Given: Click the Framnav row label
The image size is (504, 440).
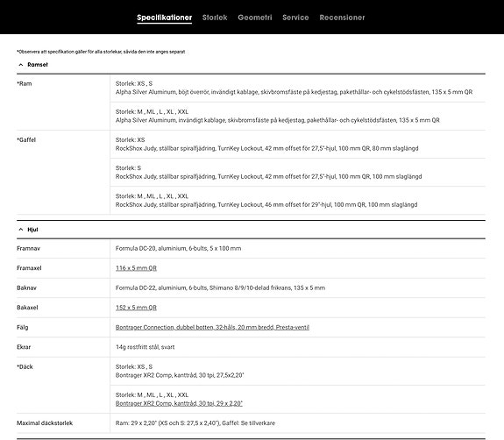Looking at the screenshot, I should tap(29, 248).
